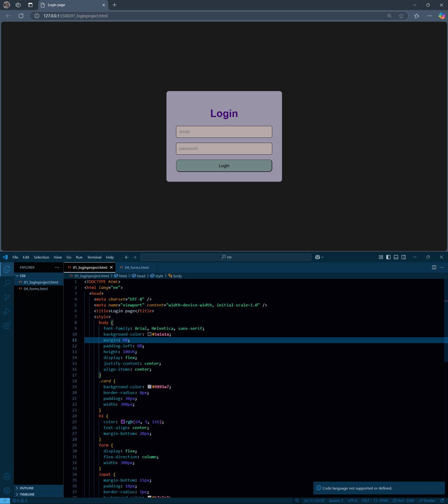
Task: Select the body breadcrumb segment
Action: [175, 276]
